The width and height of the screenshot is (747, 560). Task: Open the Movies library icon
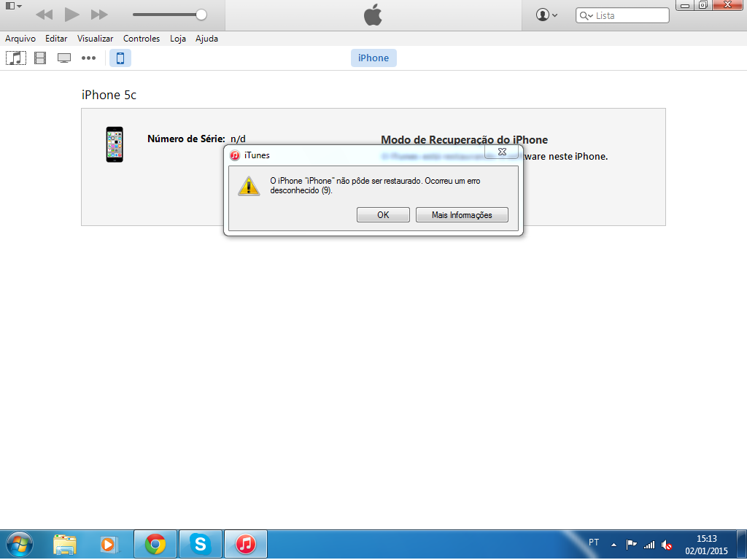(x=41, y=58)
